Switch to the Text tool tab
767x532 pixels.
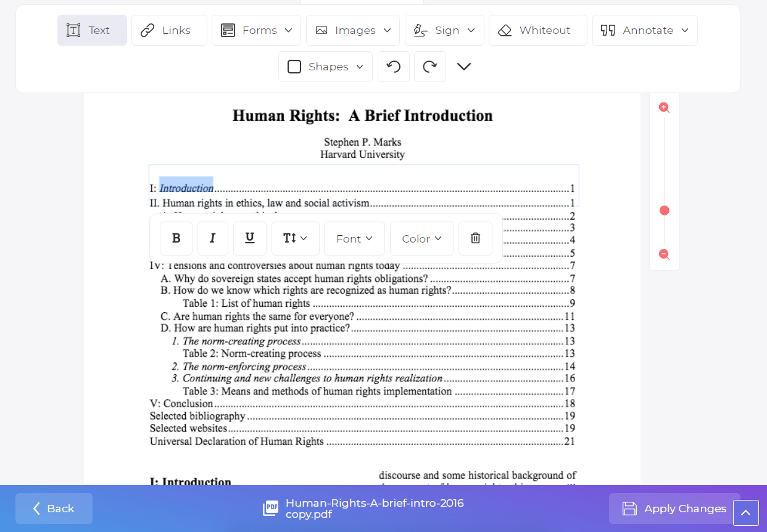coord(92,30)
